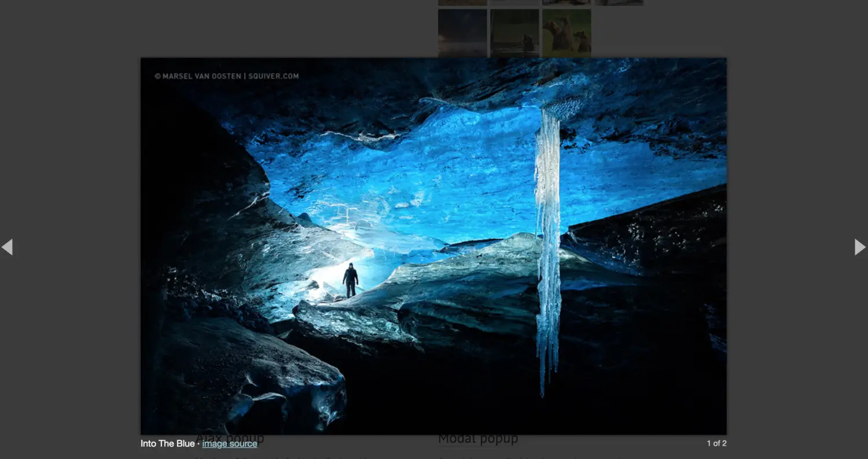Open the 'image source' link
The width and height of the screenshot is (868, 459).
tap(230, 443)
